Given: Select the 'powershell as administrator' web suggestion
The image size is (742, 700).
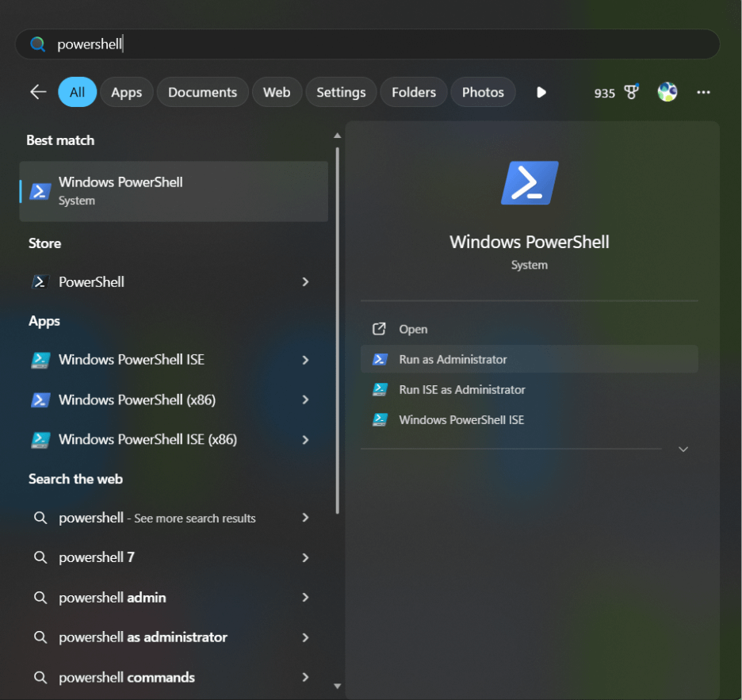Looking at the screenshot, I should tap(173, 637).
